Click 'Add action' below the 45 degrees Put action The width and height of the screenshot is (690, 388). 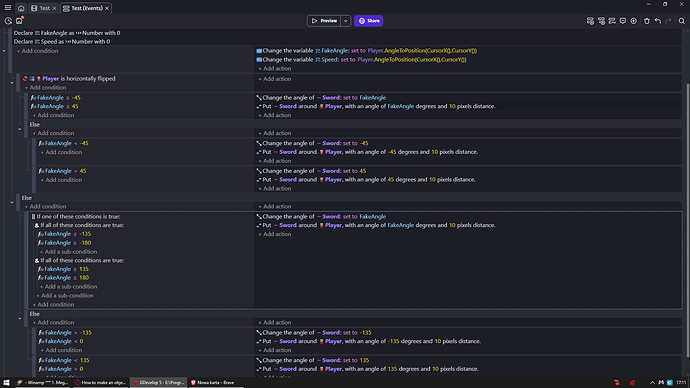coord(275,189)
